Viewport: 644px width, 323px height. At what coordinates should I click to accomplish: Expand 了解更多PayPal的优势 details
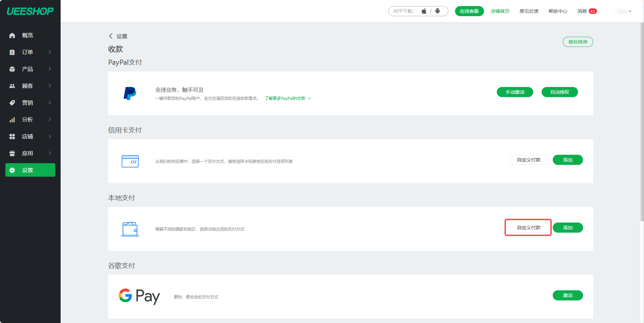tap(288, 98)
